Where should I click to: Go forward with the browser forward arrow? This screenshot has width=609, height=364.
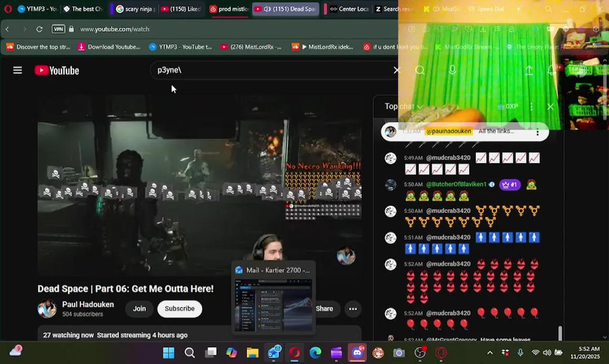pos(24,29)
